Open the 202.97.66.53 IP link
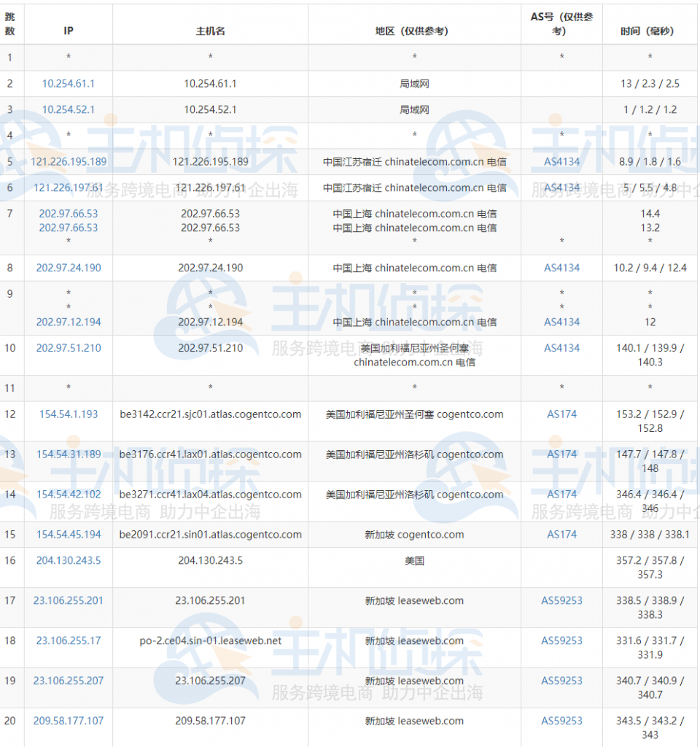This screenshot has width=700, height=747. click(x=68, y=214)
